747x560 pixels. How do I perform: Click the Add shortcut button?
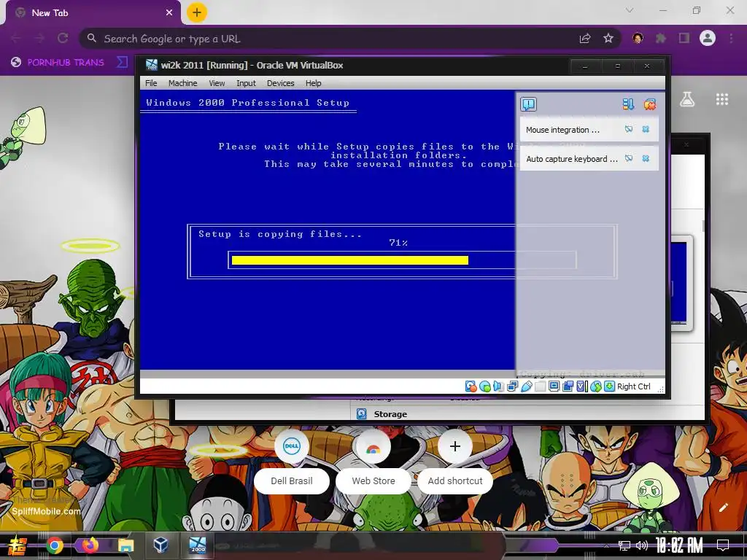(455, 461)
